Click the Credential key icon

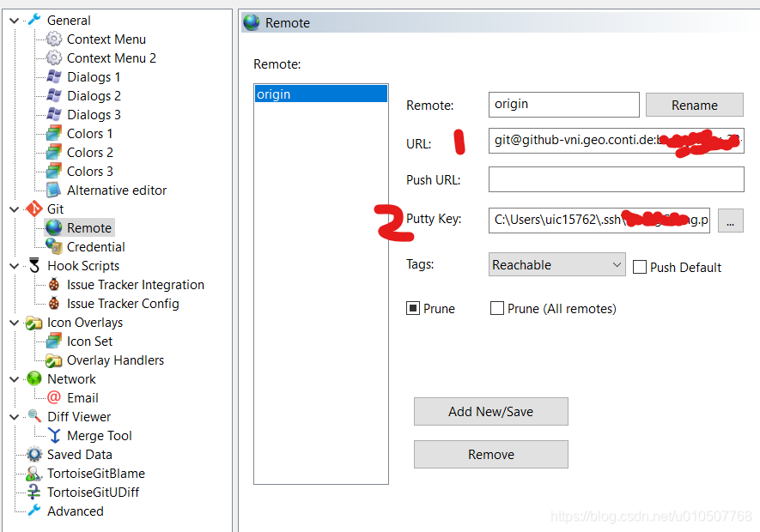[x=54, y=246]
